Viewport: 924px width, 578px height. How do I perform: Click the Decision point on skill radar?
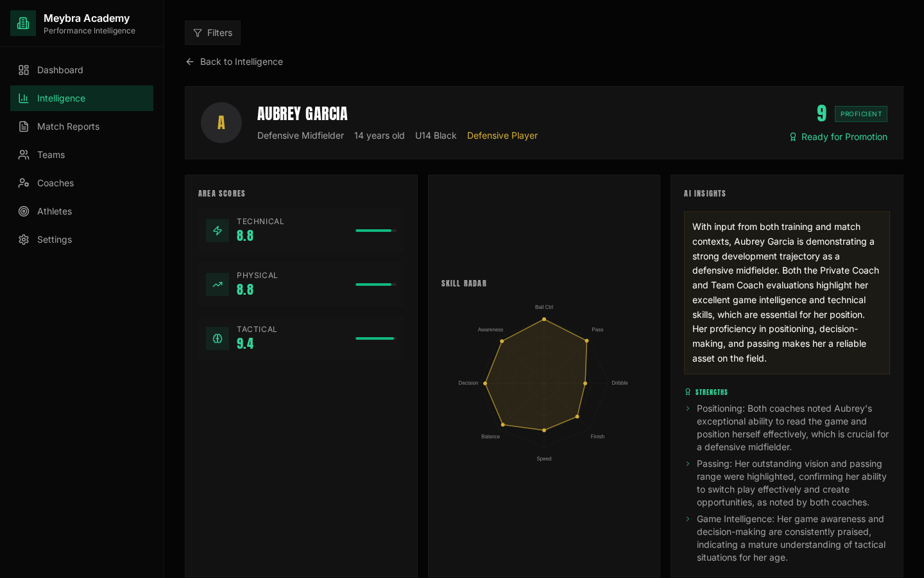pyautogui.click(x=485, y=383)
